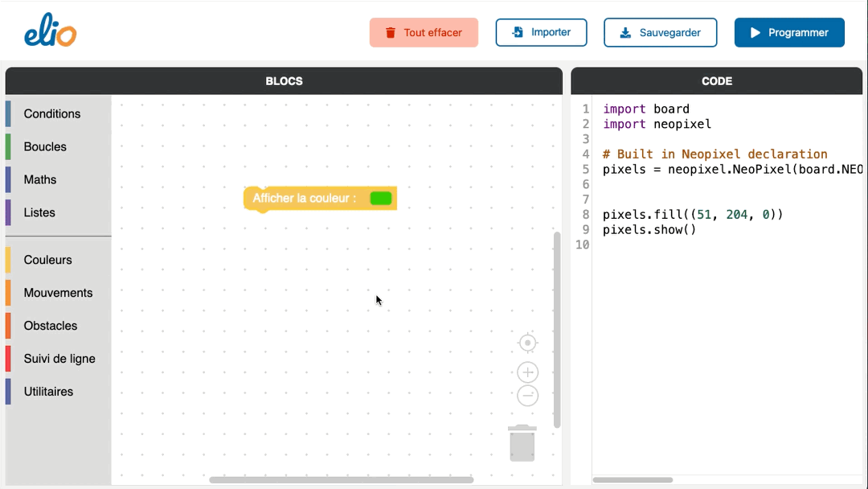Pick the green color swatch in block
Viewport: 868px width, 489px height.
(x=380, y=198)
